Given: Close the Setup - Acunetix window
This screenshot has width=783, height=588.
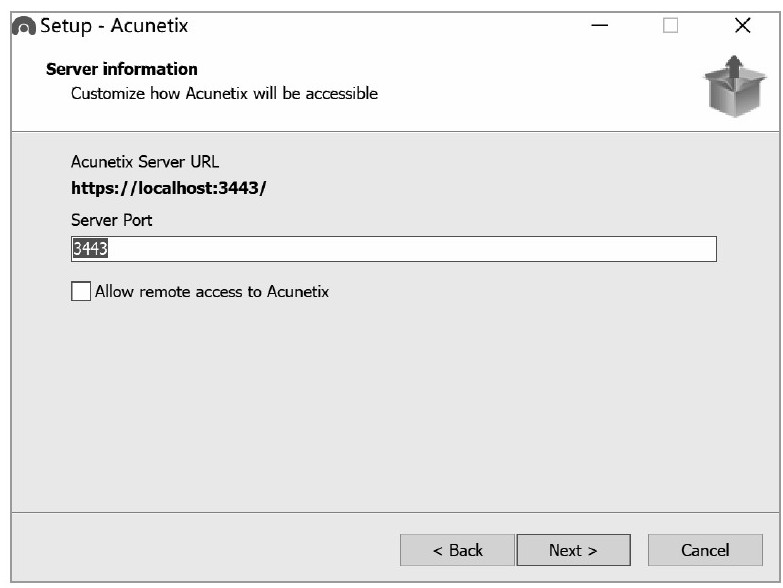Looking at the screenshot, I should click(x=743, y=25).
